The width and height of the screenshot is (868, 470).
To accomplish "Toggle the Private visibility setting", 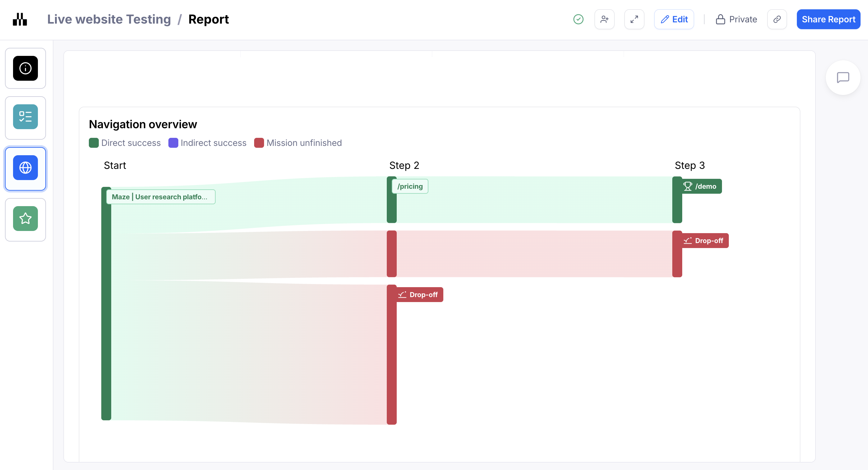I will tap(736, 19).
